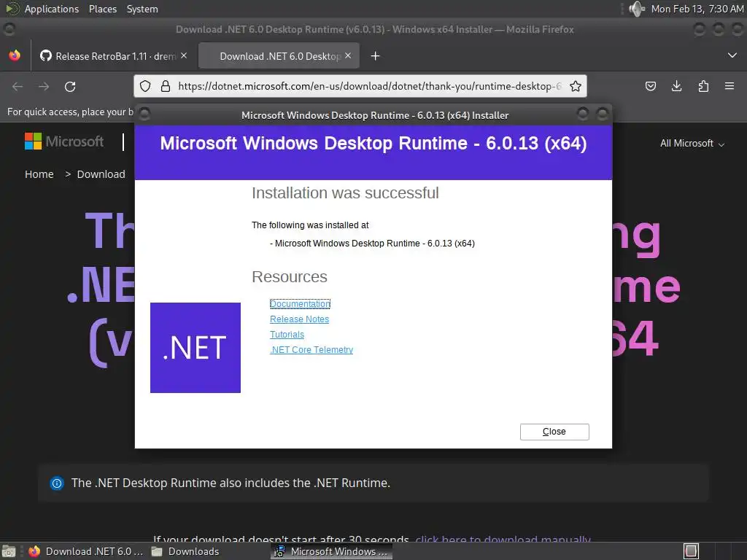The height and width of the screenshot is (560, 747).
Task: Go to the Home breadcrumb link
Action: coord(39,174)
